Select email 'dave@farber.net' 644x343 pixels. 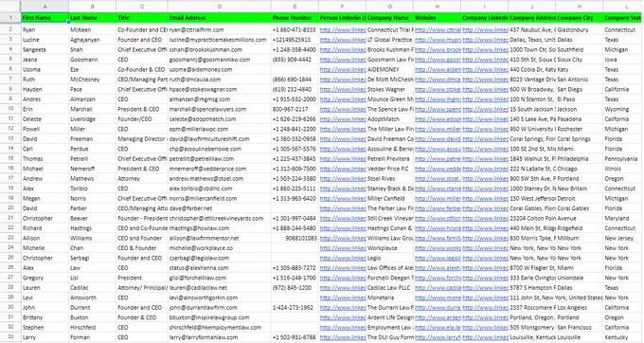tap(220, 208)
